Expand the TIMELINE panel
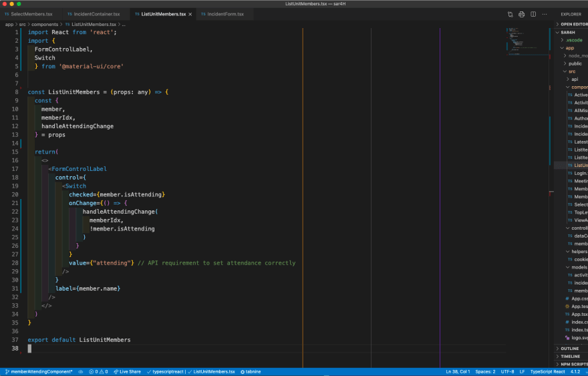The width and height of the screenshot is (588, 376). point(572,357)
